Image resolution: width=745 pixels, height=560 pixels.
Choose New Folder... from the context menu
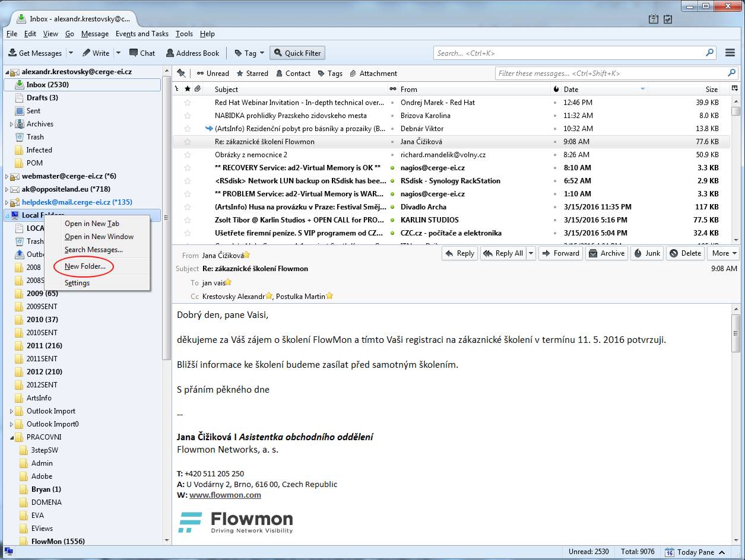point(85,266)
